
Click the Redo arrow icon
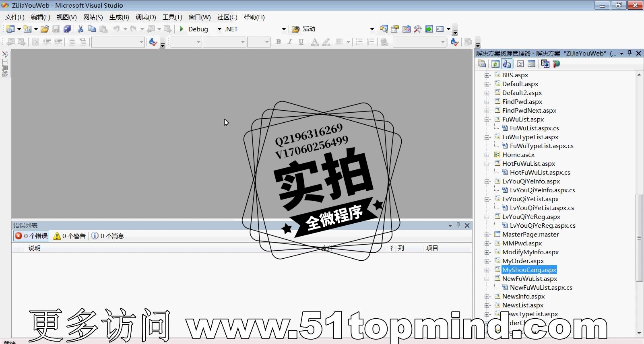pyautogui.click(x=133, y=29)
